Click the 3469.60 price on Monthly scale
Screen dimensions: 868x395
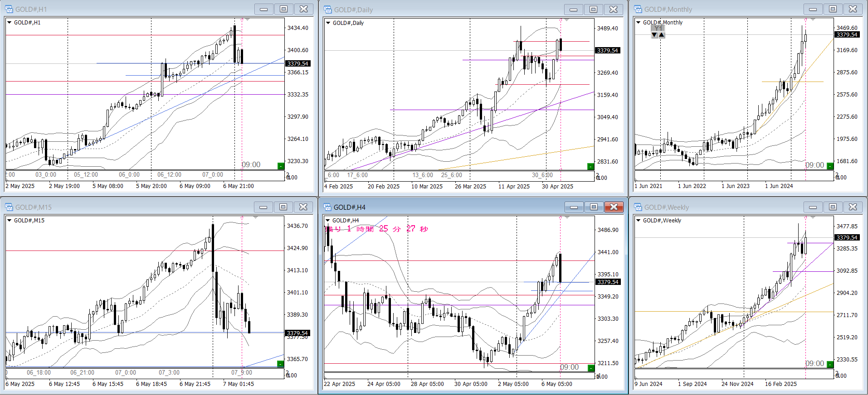[x=847, y=28]
